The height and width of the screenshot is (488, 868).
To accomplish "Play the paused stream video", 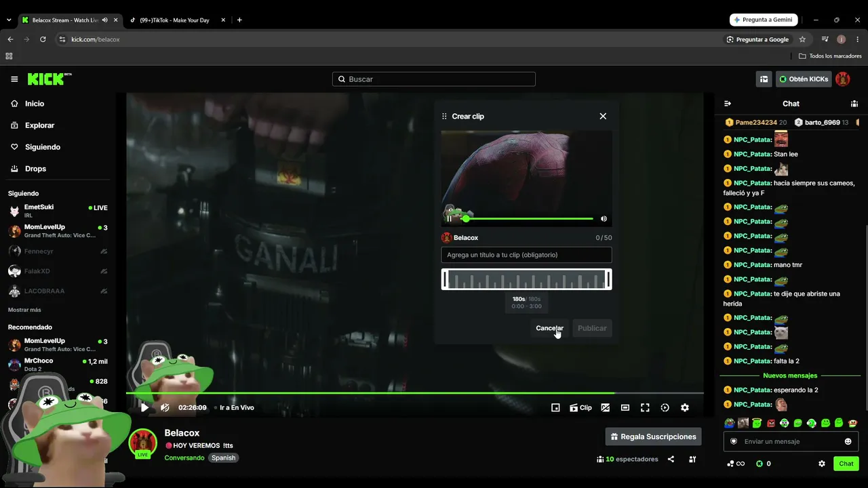I will tap(144, 407).
